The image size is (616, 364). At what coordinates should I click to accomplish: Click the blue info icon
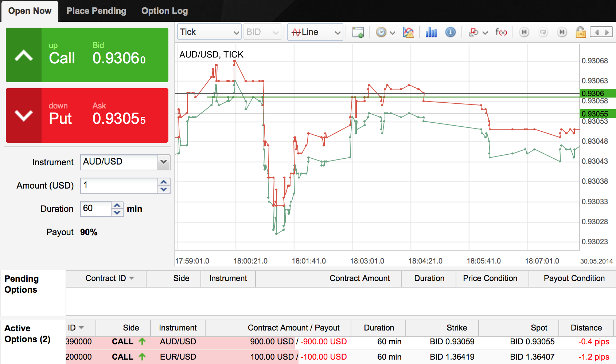pyautogui.click(x=451, y=32)
